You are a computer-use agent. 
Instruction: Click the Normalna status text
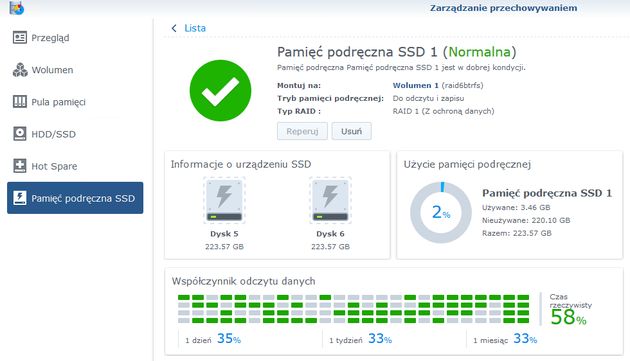(x=479, y=52)
